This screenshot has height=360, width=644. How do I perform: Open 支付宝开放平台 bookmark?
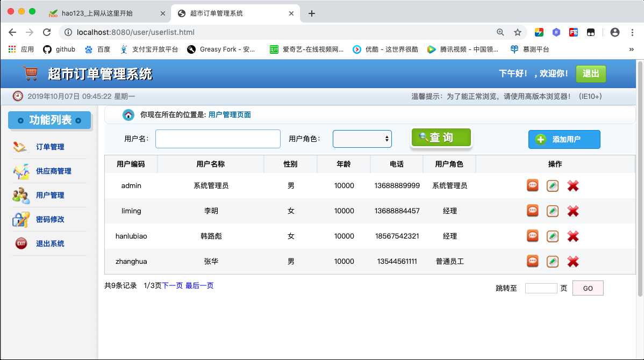coord(149,49)
